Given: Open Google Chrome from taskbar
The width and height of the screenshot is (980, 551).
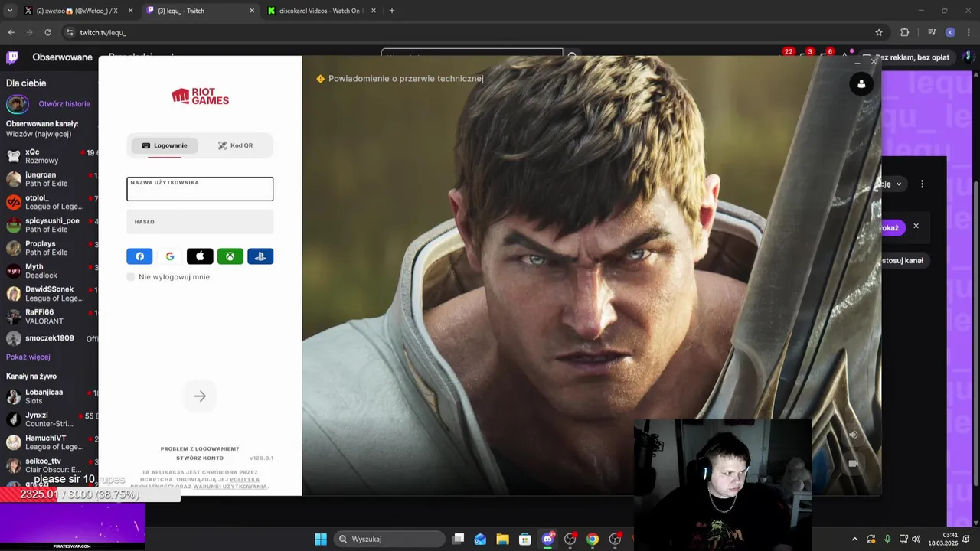Looking at the screenshot, I should 593,539.
